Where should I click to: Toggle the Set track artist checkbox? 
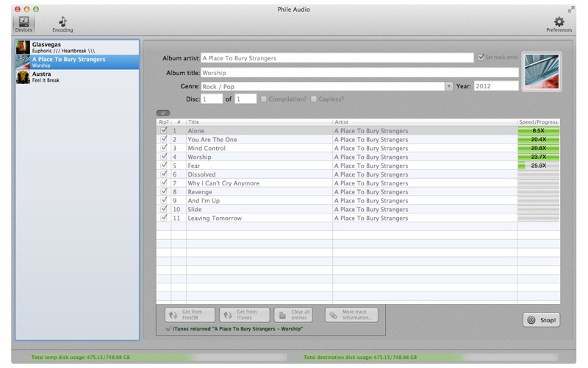point(481,57)
